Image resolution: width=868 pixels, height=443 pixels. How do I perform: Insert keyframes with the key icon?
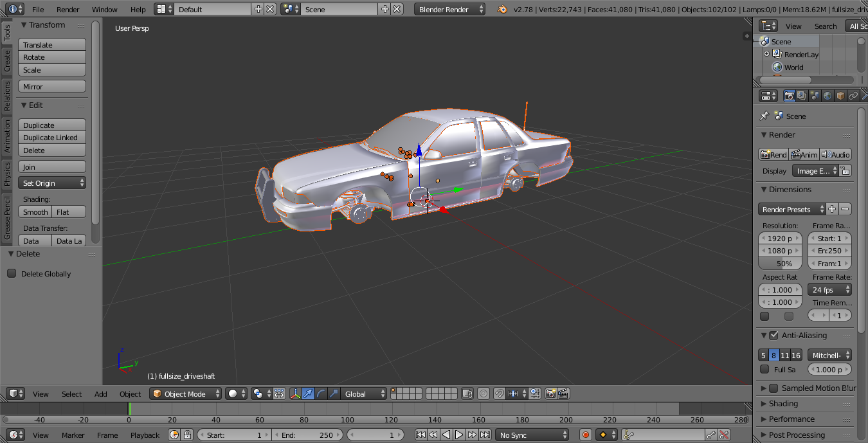tap(711, 435)
